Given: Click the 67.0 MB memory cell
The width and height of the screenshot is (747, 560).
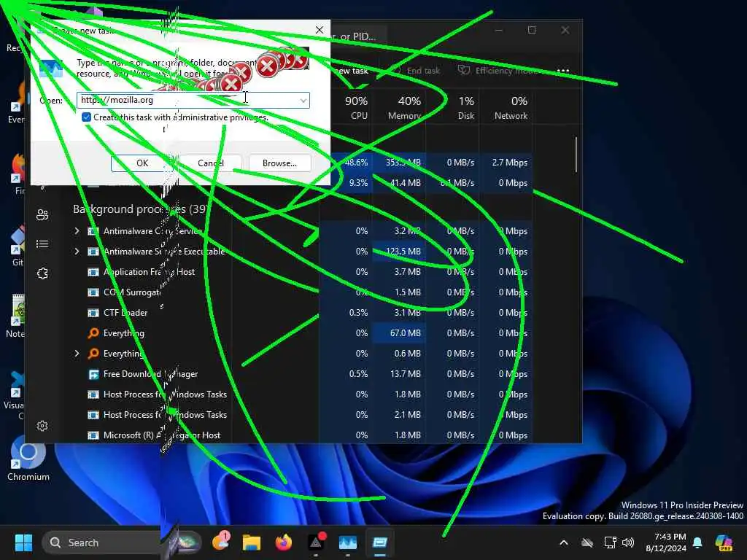Looking at the screenshot, I should [399, 333].
